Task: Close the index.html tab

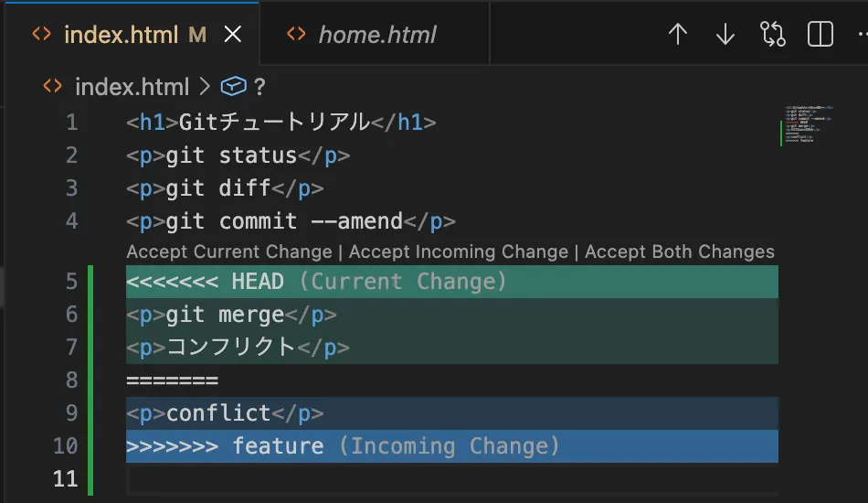Action: [233, 35]
